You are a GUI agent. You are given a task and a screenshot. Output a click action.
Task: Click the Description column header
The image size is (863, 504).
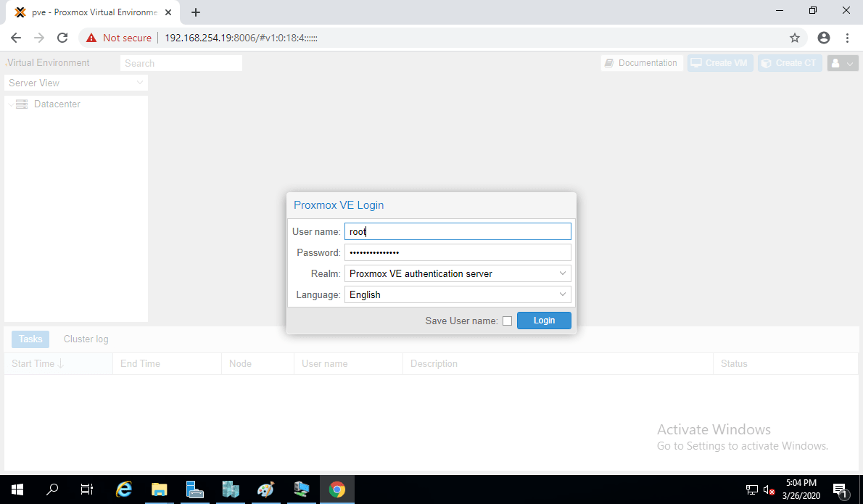point(558,364)
